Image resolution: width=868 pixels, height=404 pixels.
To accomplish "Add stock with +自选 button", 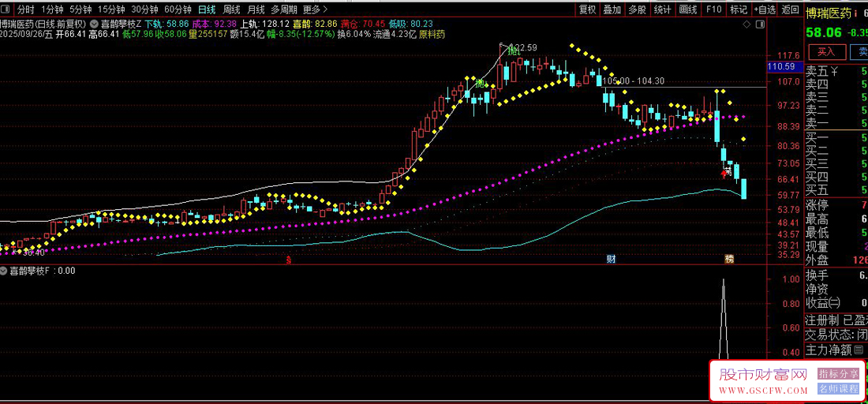I will pos(765,9).
